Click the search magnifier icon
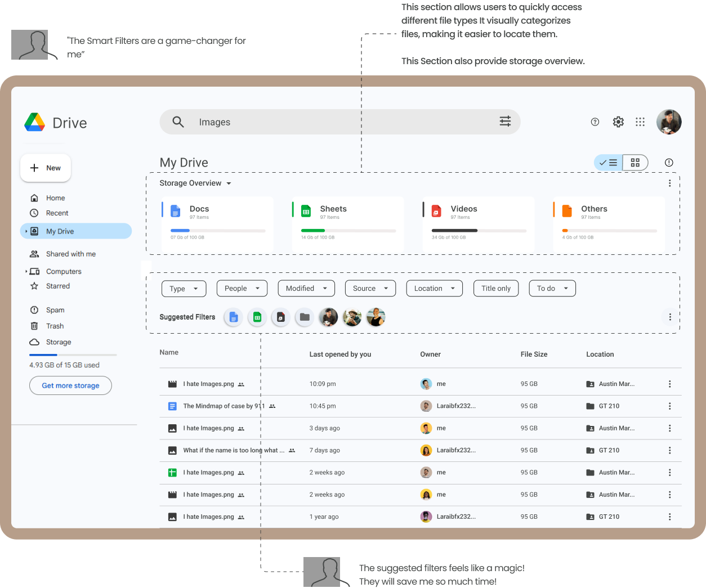 (178, 122)
